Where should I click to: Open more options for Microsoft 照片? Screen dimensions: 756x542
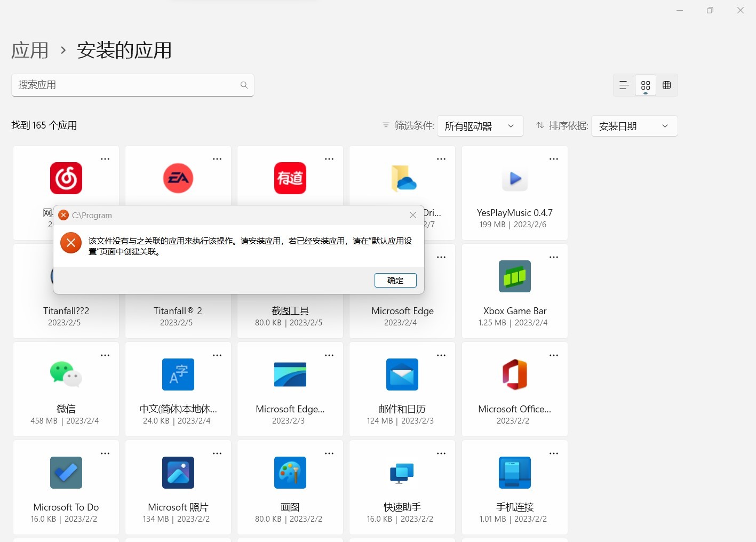tap(217, 453)
